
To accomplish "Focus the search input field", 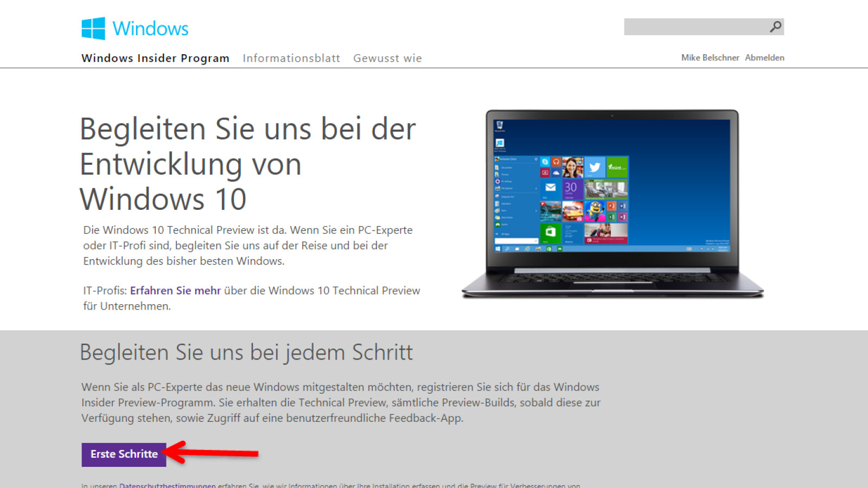I will coord(694,27).
